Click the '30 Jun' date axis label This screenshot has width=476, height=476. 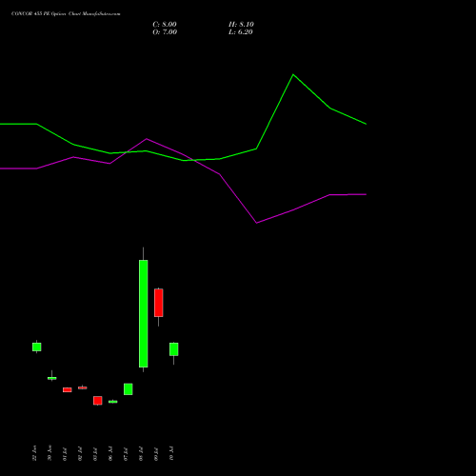50,453
